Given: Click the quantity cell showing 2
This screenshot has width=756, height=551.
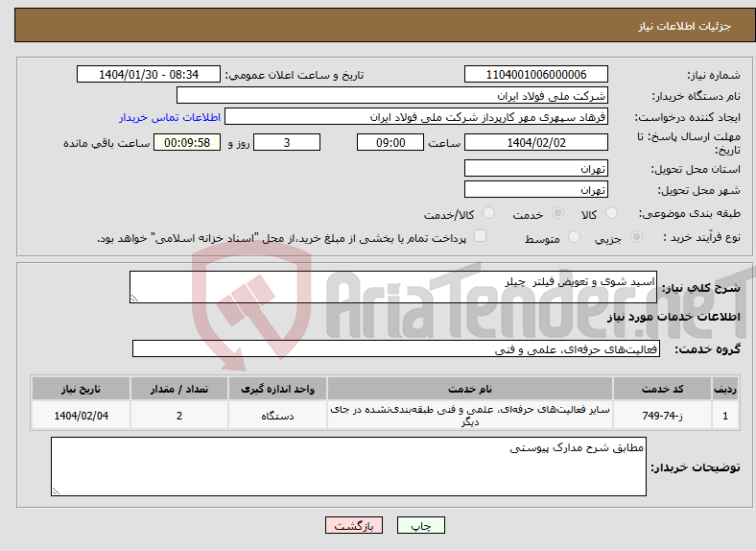Looking at the screenshot, I should coord(179,416).
